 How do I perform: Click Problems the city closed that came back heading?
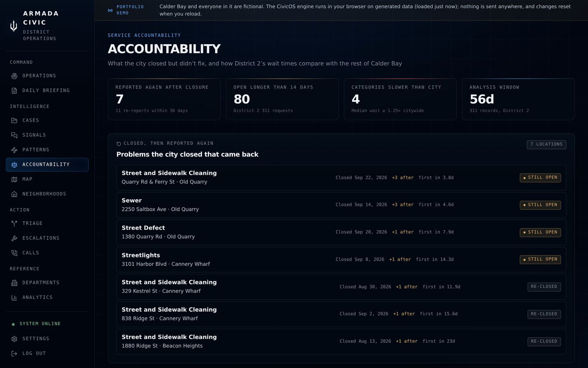coord(187,154)
